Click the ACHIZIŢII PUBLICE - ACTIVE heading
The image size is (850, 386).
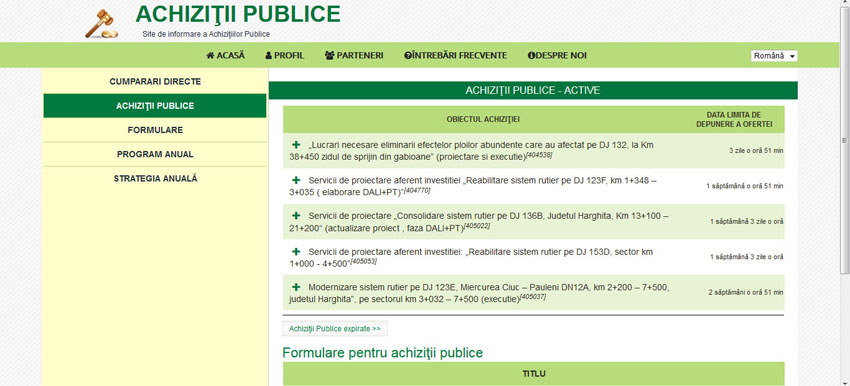click(x=533, y=91)
